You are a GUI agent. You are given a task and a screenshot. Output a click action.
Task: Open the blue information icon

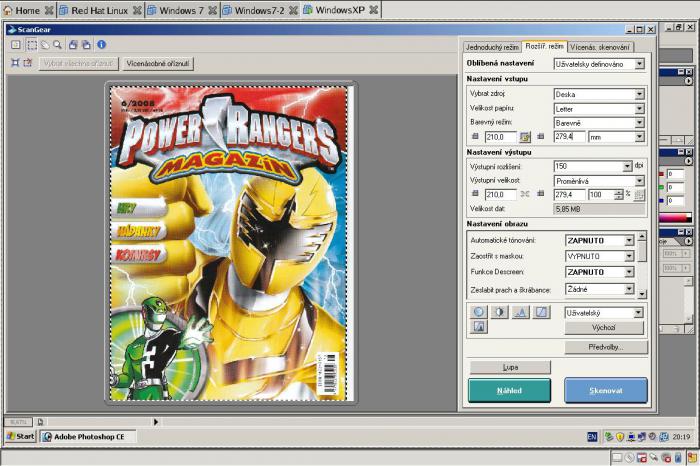(101, 45)
